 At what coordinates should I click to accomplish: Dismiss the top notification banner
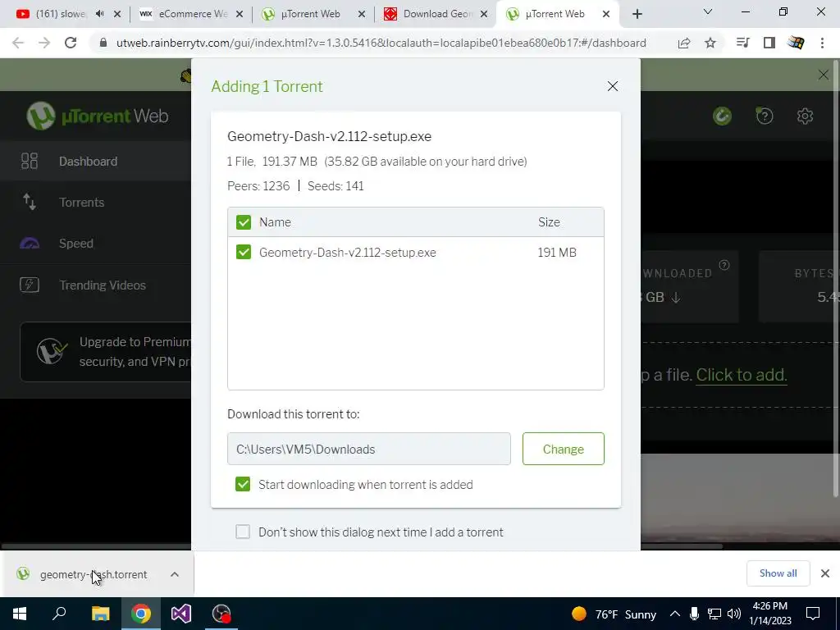pos(824,75)
